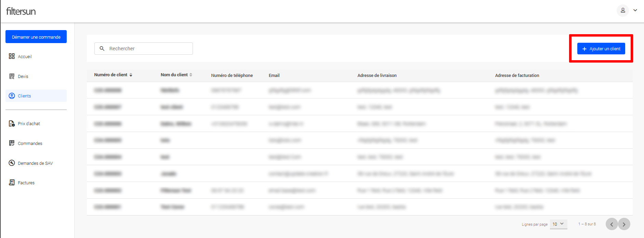The height and width of the screenshot is (238, 644).
Task: Go to next page of clients
Action: click(x=624, y=224)
